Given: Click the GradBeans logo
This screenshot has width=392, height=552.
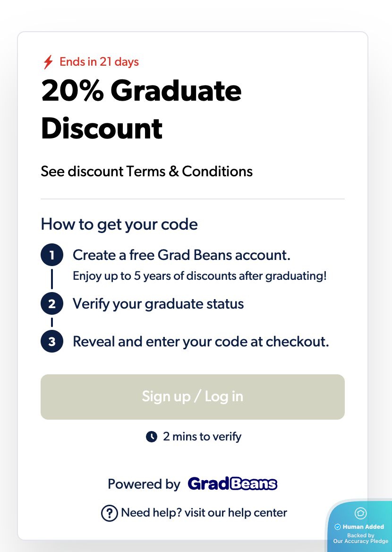Looking at the screenshot, I should point(232,484).
